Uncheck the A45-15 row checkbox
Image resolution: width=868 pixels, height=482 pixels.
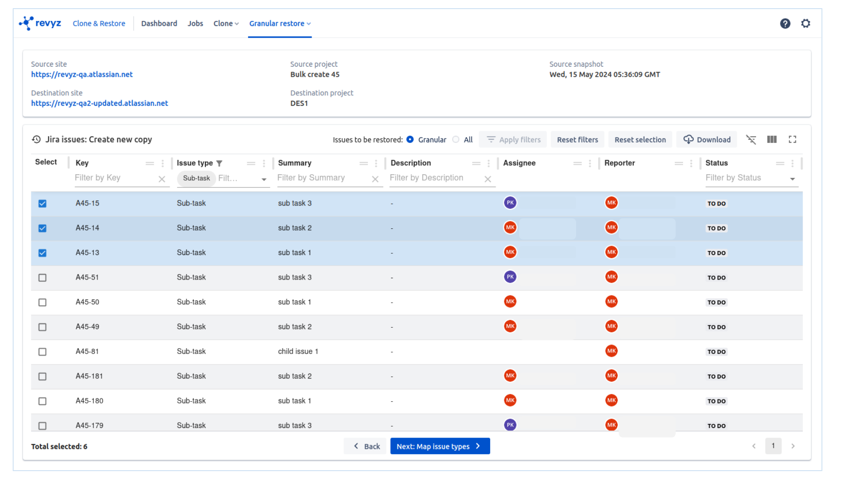point(43,204)
